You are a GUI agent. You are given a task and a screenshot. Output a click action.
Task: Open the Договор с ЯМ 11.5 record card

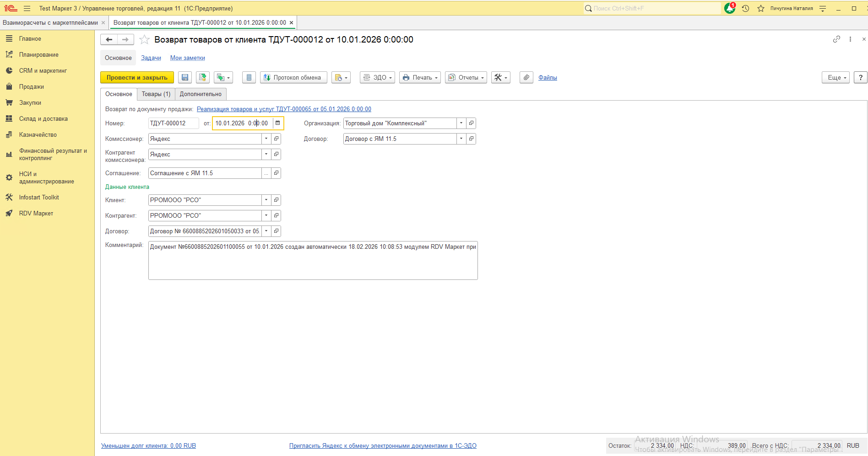(471, 139)
